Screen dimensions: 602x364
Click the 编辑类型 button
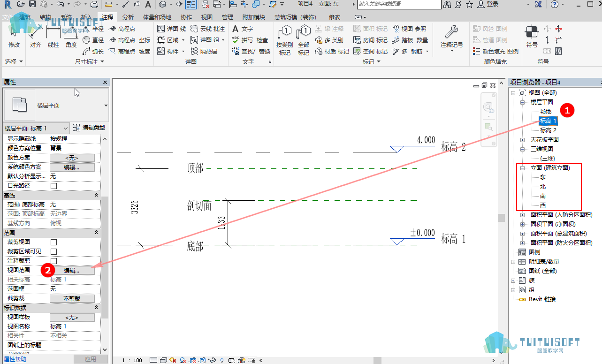tap(89, 128)
